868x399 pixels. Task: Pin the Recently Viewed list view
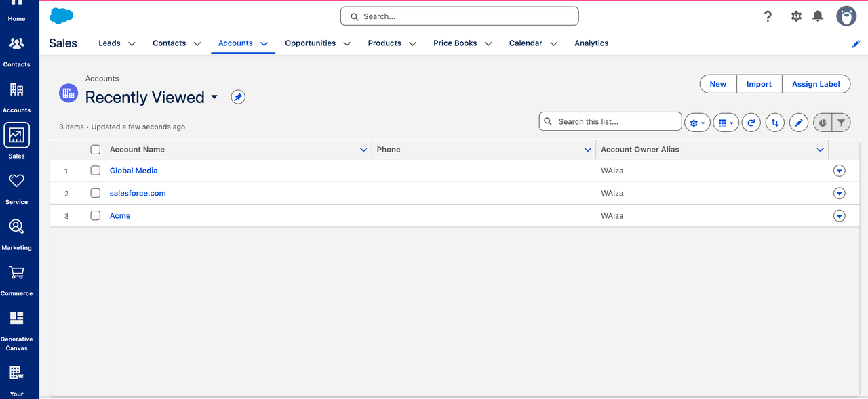tap(237, 98)
